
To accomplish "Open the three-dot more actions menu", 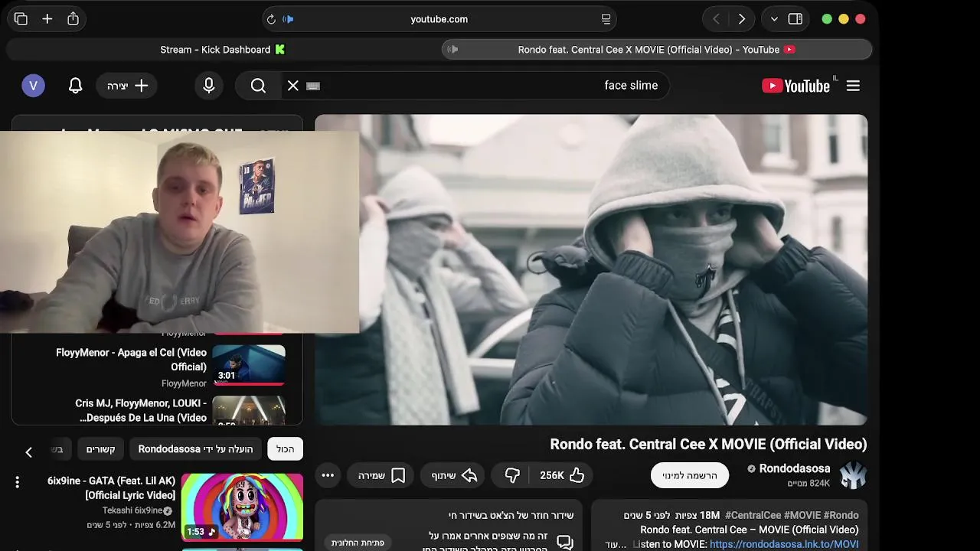I will coord(328,475).
